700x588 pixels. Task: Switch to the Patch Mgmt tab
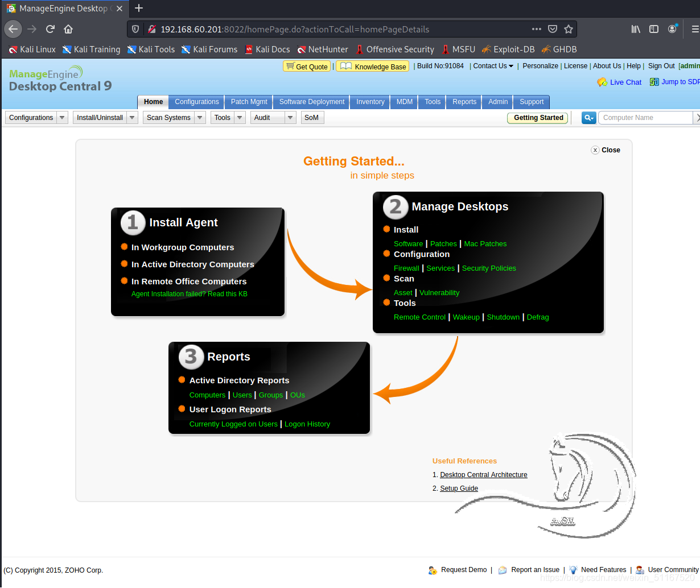tap(249, 102)
